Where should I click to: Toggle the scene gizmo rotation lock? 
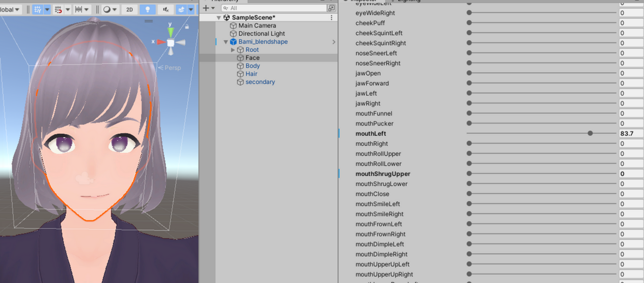(x=187, y=27)
